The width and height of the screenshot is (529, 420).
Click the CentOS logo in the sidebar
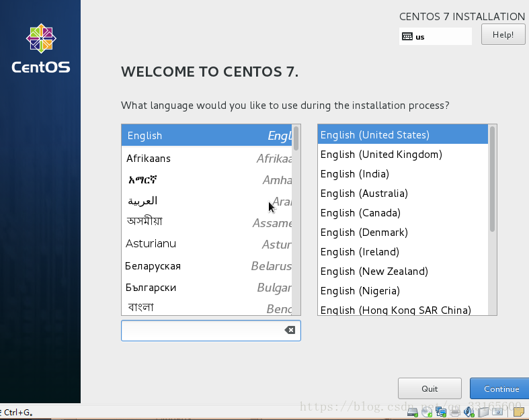[41, 48]
